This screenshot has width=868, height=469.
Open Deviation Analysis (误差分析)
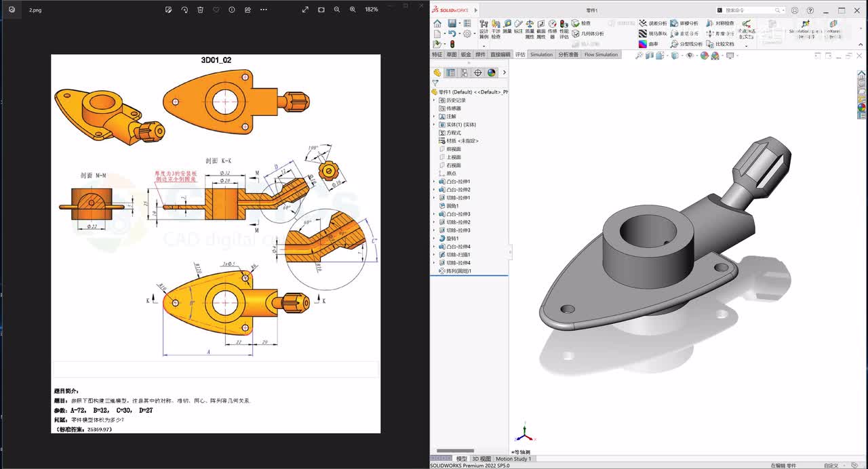point(653,24)
